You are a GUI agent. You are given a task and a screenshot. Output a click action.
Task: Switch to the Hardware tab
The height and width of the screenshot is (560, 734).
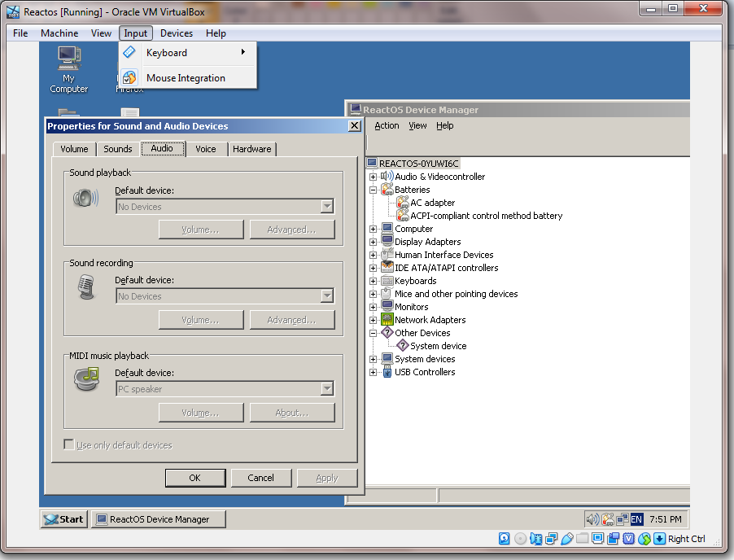[x=251, y=149]
